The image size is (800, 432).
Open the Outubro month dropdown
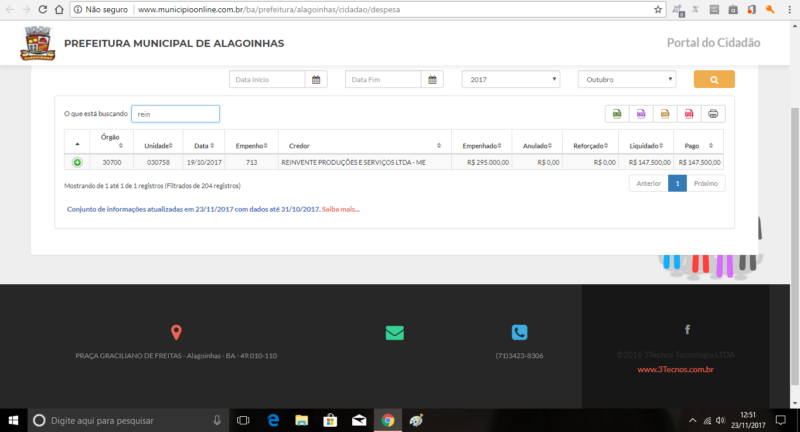coord(627,79)
